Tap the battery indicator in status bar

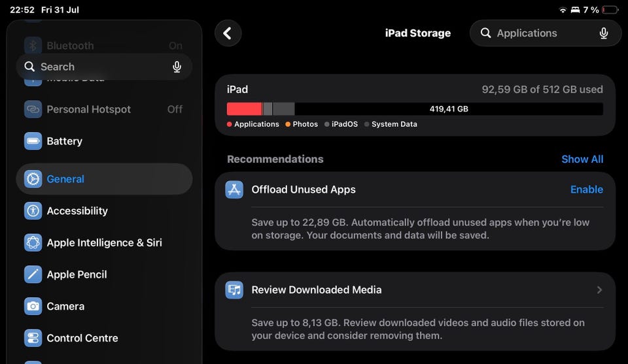click(610, 10)
